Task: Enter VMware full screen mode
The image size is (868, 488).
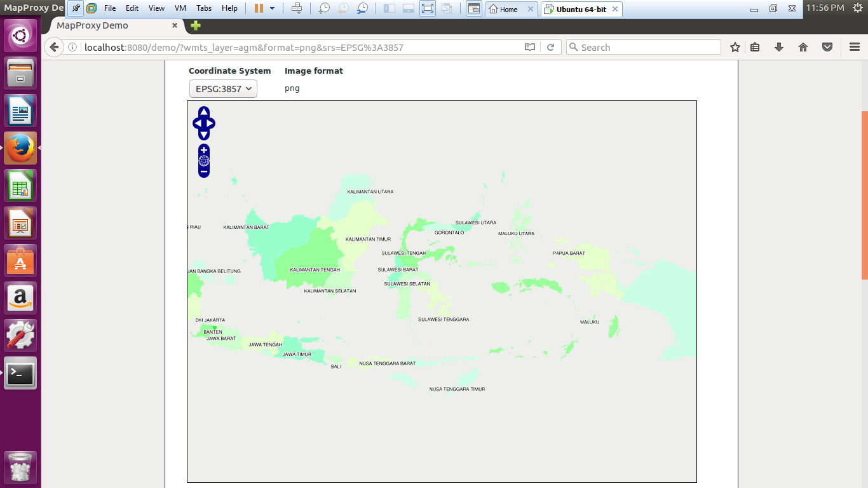Action: [x=428, y=8]
